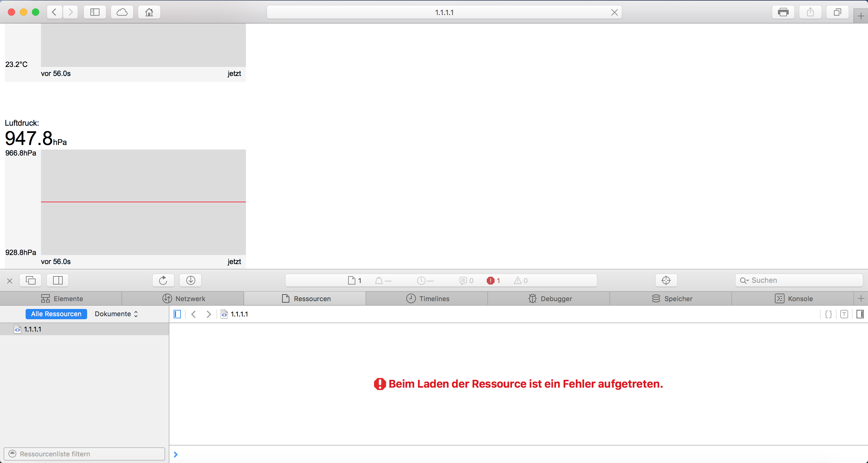Click the iCloud tabs cloud icon
Image resolution: width=868 pixels, height=463 pixels.
122,12
